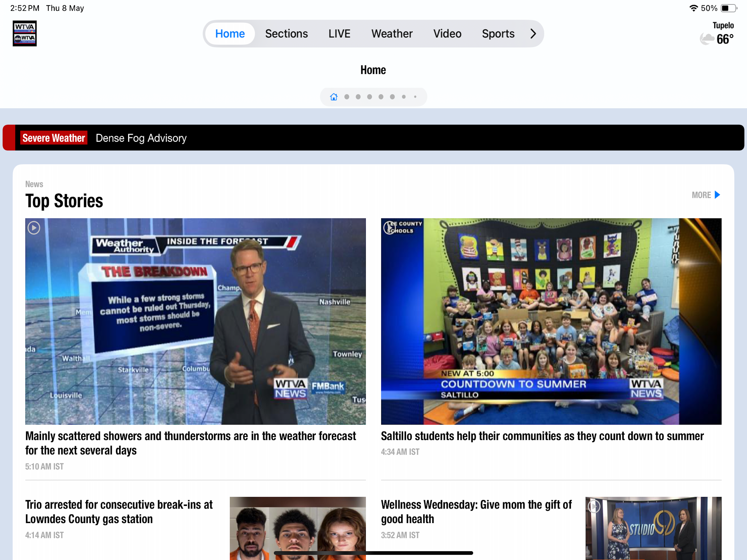Open the Countdown to Summer thumbnail
This screenshot has height=560, width=747.
[551, 321]
